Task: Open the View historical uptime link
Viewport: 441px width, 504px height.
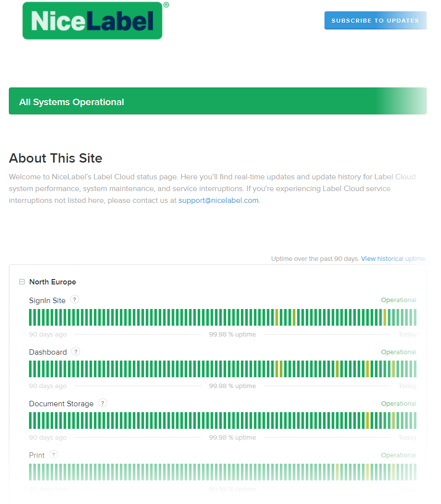Action: point(393,259)
